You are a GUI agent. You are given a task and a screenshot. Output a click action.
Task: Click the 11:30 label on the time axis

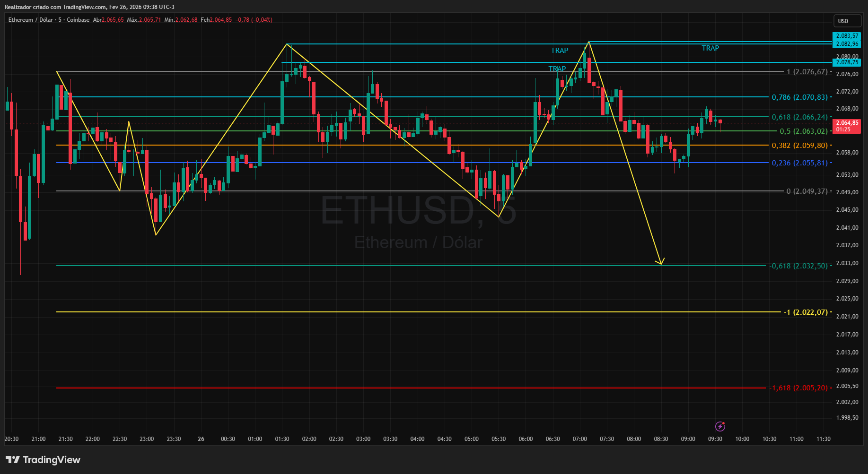[824, 439]
